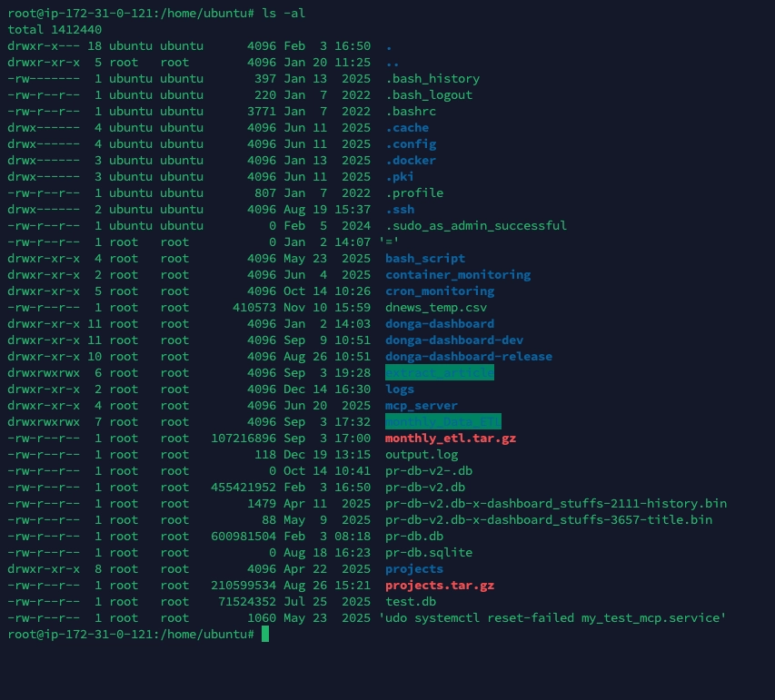Click the .profile file name
This screenshot has height=700, width=775.
(414, 193)
